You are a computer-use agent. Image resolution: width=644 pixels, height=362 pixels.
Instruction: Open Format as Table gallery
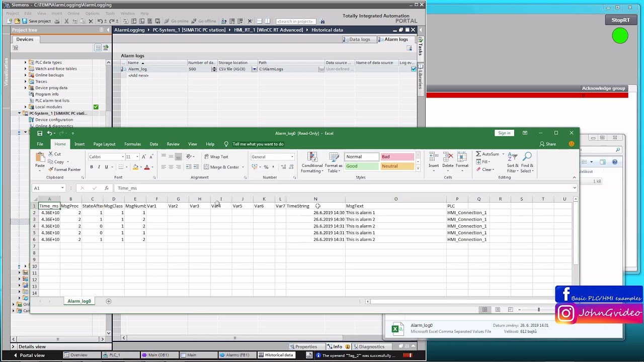pyautogui.click(x=334, y=163)
